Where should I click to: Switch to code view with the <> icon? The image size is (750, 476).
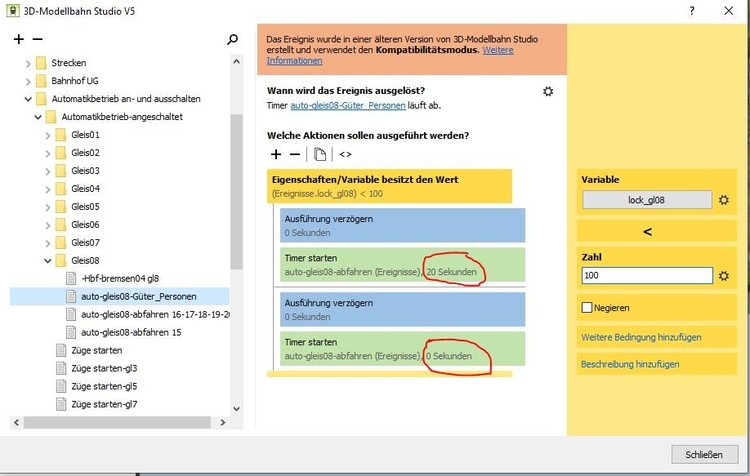pyautogui.click(x=345, y=154)
